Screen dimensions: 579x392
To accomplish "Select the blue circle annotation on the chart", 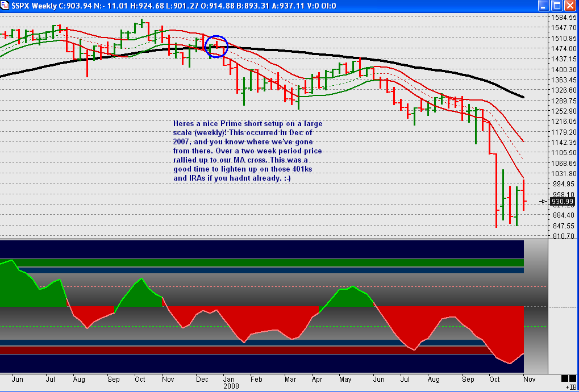I will pyautogui.click(x=216, y=47).
